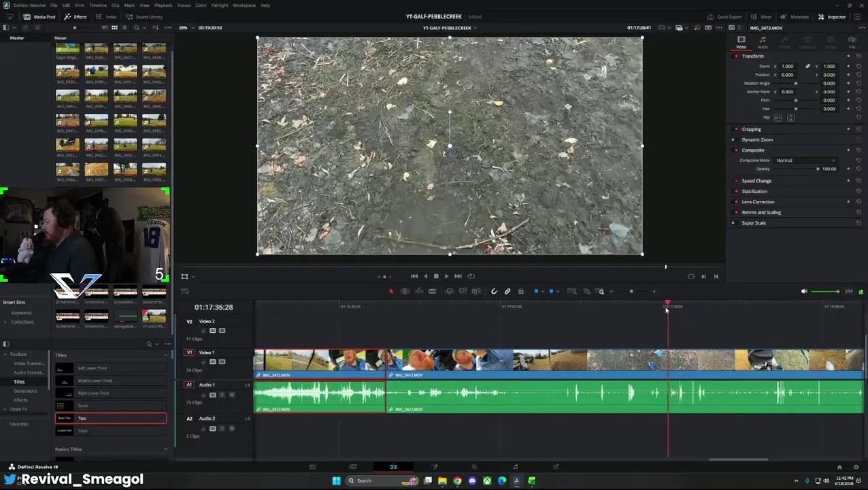Screen dimensions: 868x490
Task: Toggle the Effects panel button
Action: coord(76,17)
